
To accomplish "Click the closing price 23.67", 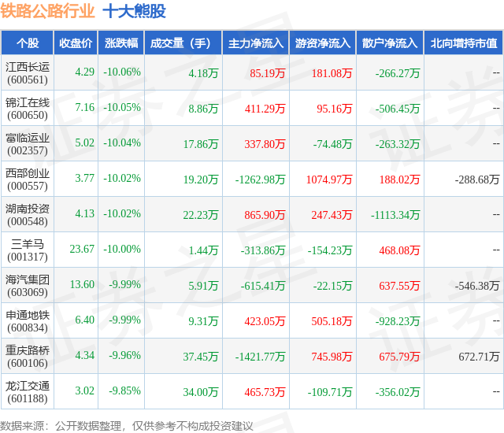I will click(x=82, y=249).
